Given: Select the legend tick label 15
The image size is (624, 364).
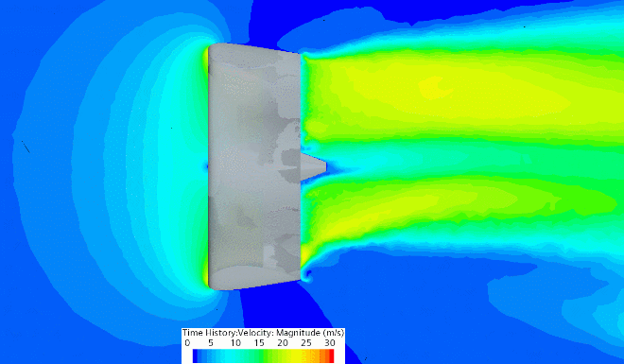Looking at the screenshot, I should click(x=259, y=342).
